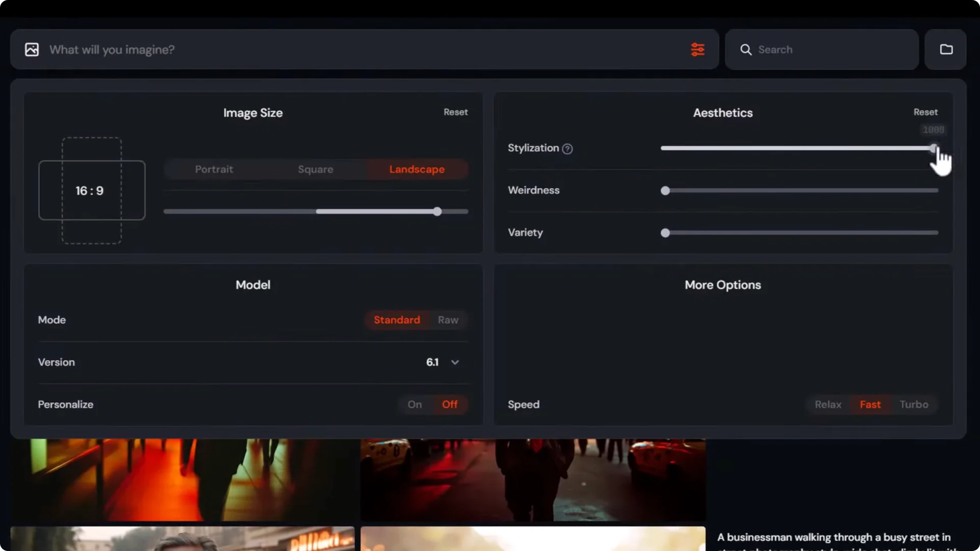Select Square orientation

(x=315, y=169)
